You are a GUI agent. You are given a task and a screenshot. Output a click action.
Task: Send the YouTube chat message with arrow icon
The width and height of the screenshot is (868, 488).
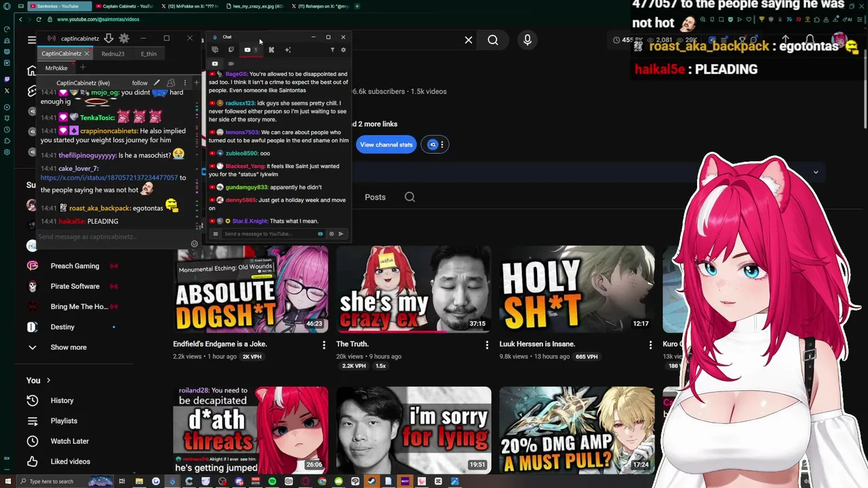341,234
